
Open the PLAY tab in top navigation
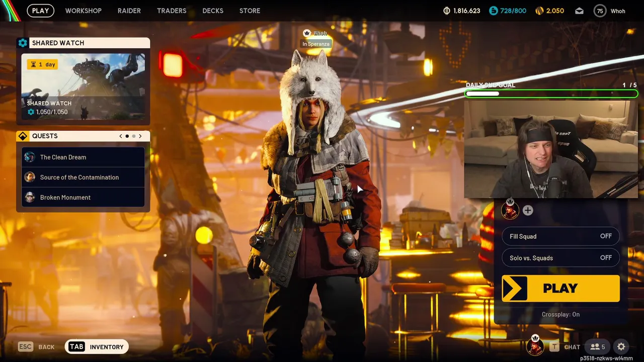pos(41,11)
